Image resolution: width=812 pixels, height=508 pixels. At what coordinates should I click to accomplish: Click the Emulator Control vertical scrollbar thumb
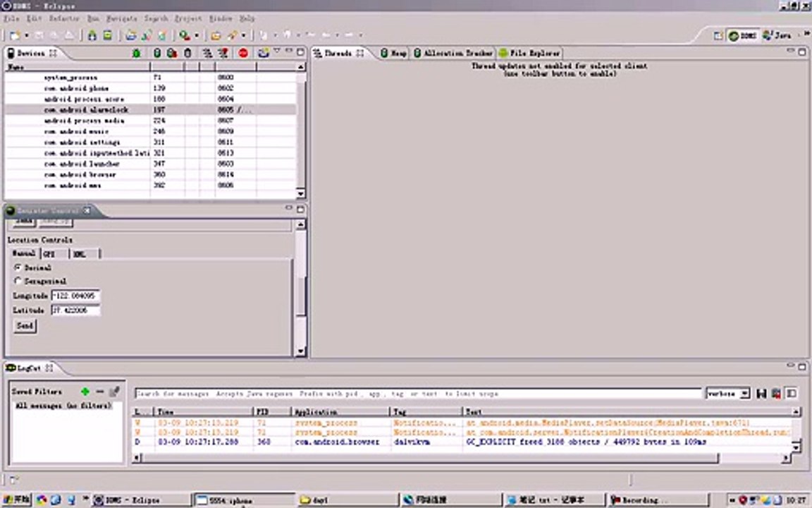300,296
